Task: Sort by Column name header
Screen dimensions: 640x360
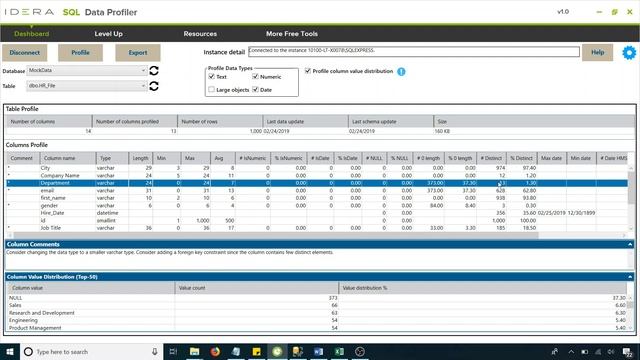Action: [67, 158]
